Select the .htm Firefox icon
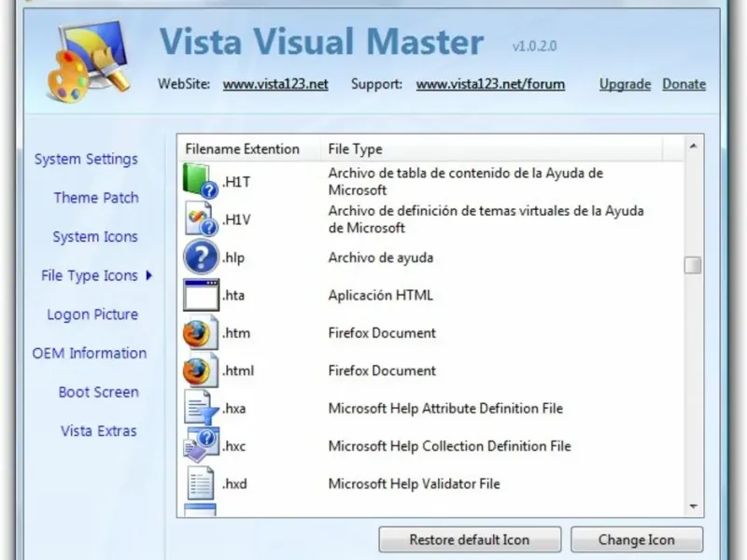Screen dimensions: 747x560 pyautogui.click(x=201, y=332)
